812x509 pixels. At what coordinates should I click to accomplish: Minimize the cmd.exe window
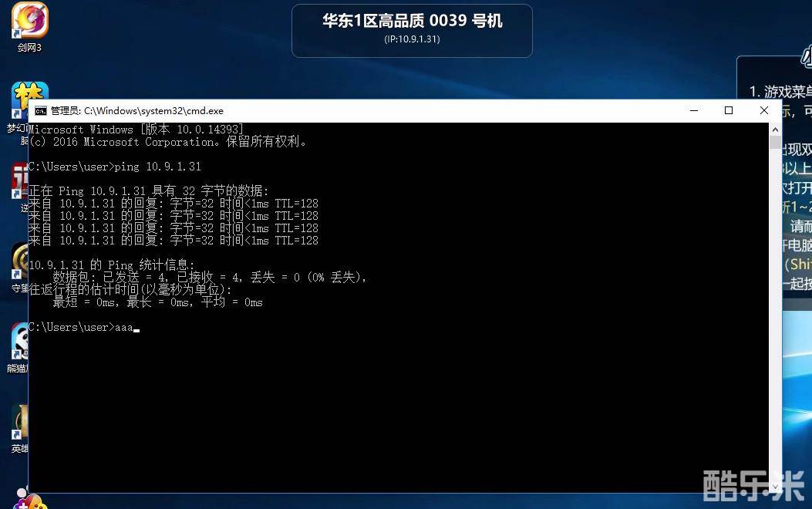[x=693, y=111]
